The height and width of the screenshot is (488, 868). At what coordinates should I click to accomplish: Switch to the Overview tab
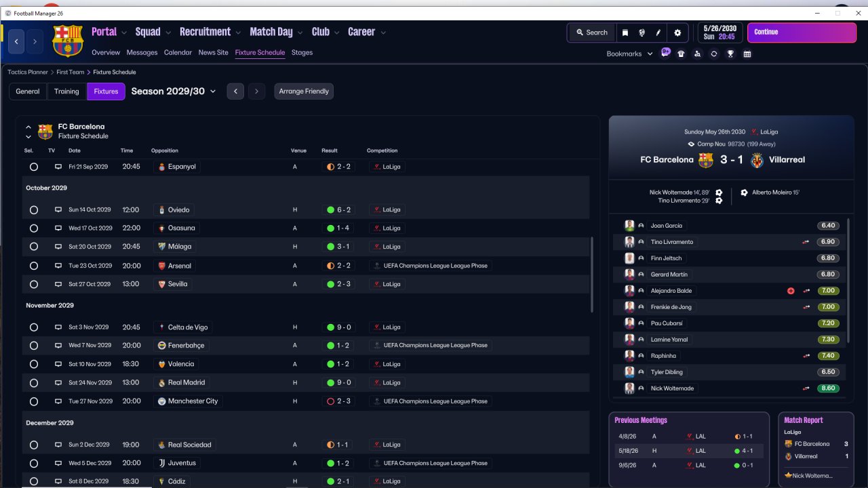pyautogui.click(x=106, y=52)
